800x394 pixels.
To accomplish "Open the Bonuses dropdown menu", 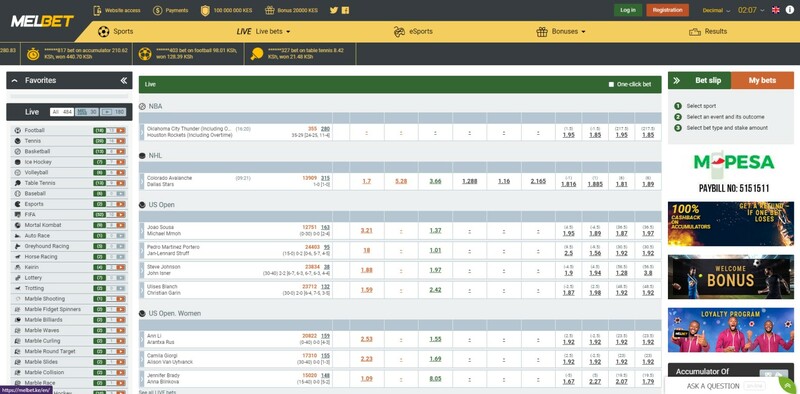I will point(561,32).
